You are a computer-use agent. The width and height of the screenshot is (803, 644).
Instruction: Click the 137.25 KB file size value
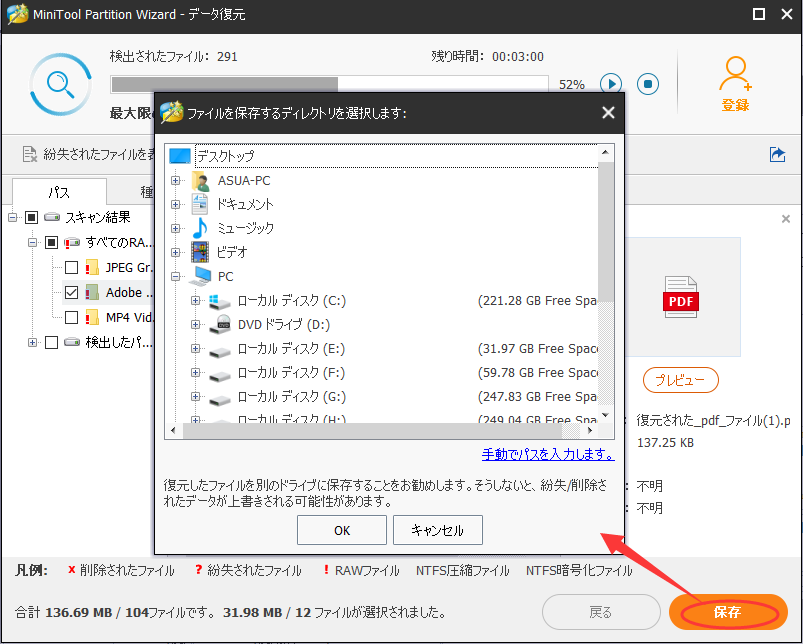pyautogui.click(x=665, y=443)
